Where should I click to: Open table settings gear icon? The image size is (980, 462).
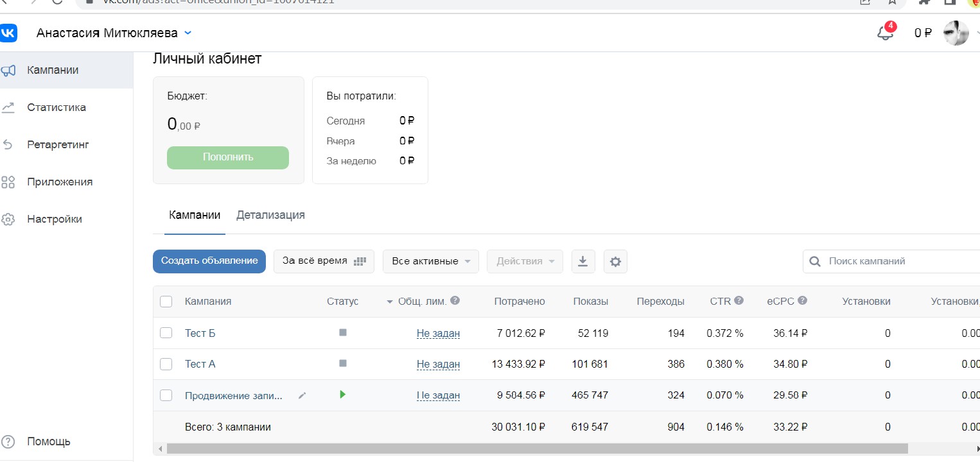[x=615, y=262]
